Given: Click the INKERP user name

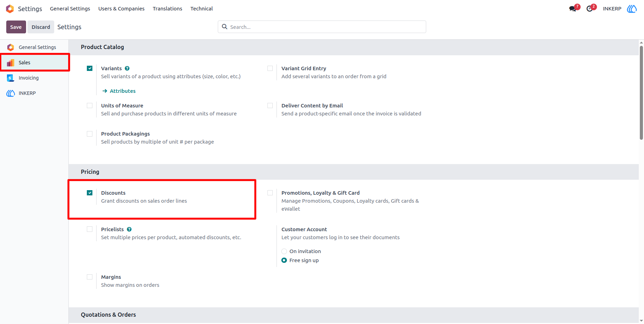Looking at the screenshot, I should pyautogui.click(x=612, y=9).
